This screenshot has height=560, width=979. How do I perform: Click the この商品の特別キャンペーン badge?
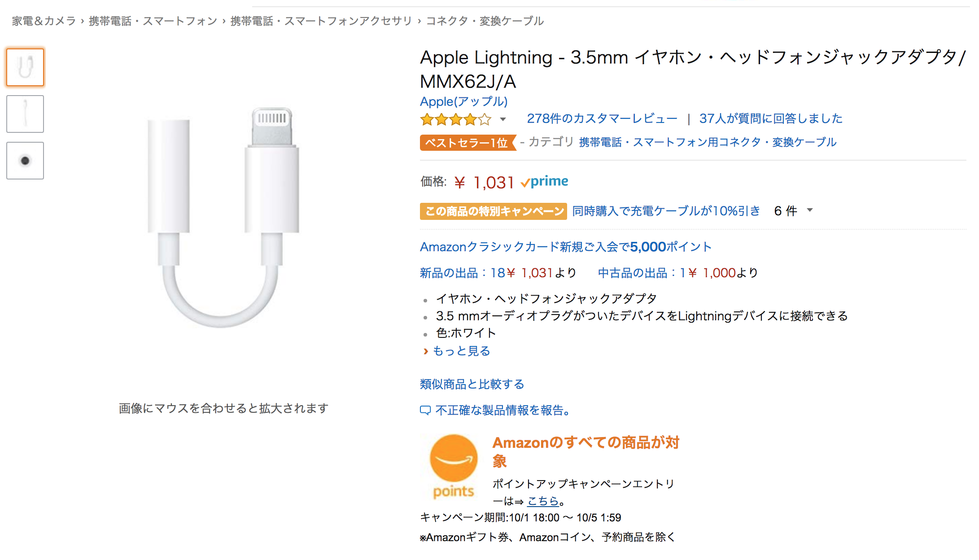pos(494,211)
